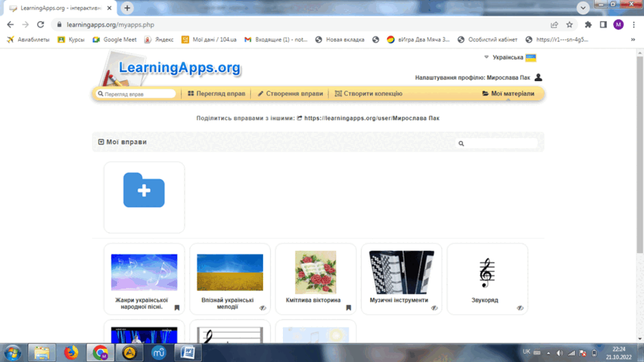Open the Windows Start button
The image size is (644, 362).
coord(12,353)
